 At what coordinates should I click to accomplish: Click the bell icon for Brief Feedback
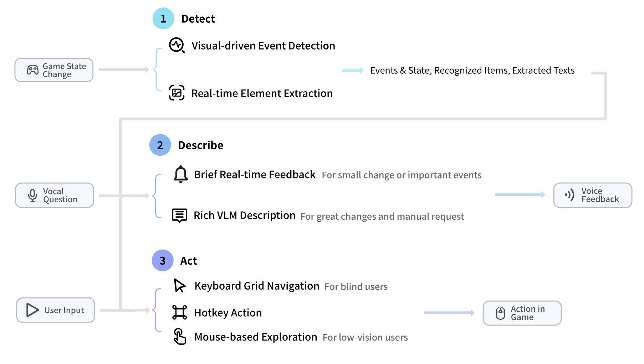tap(180, 174)
